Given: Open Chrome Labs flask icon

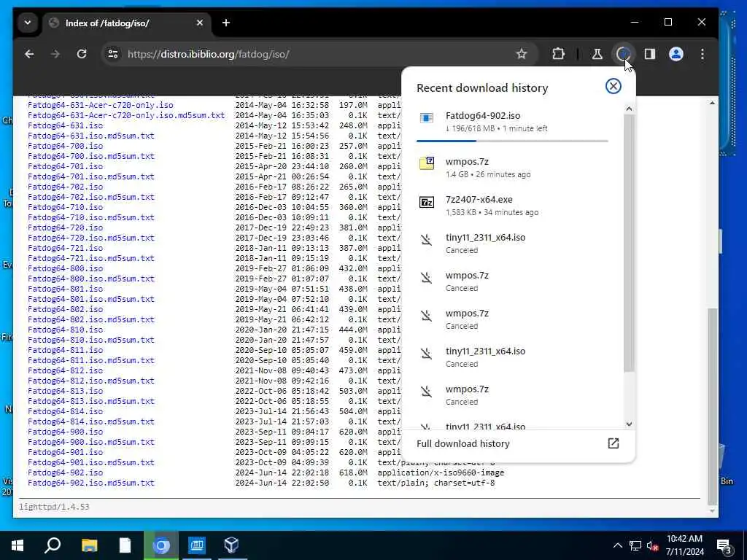Looking at the screenshot, I should point(597,54).
